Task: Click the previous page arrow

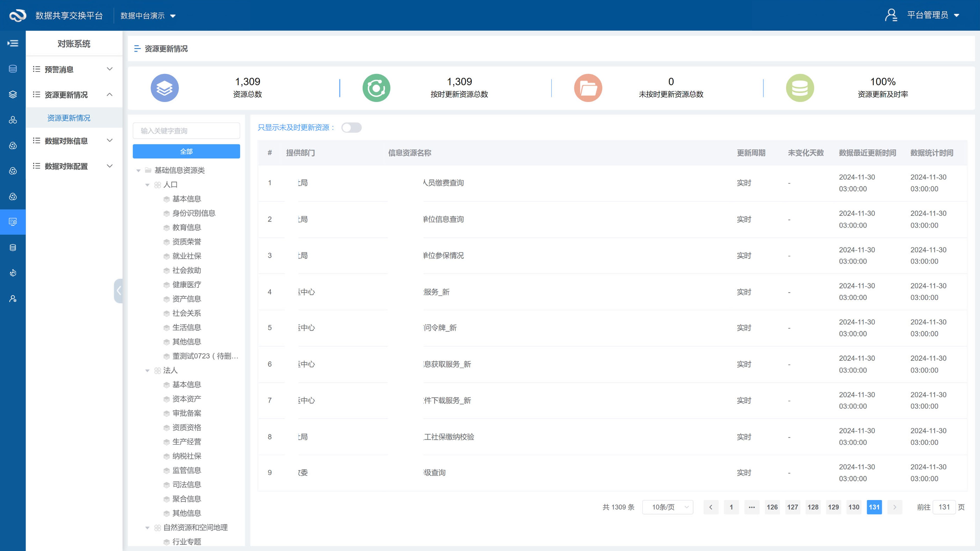Action: (x=711, y=507)
